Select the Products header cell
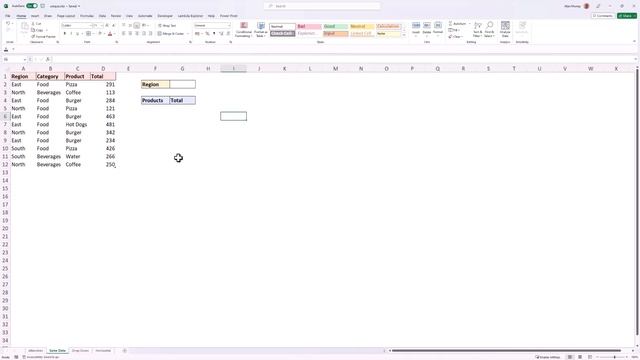The height and width of the screenshot is (360, 640). coord(155,100)
